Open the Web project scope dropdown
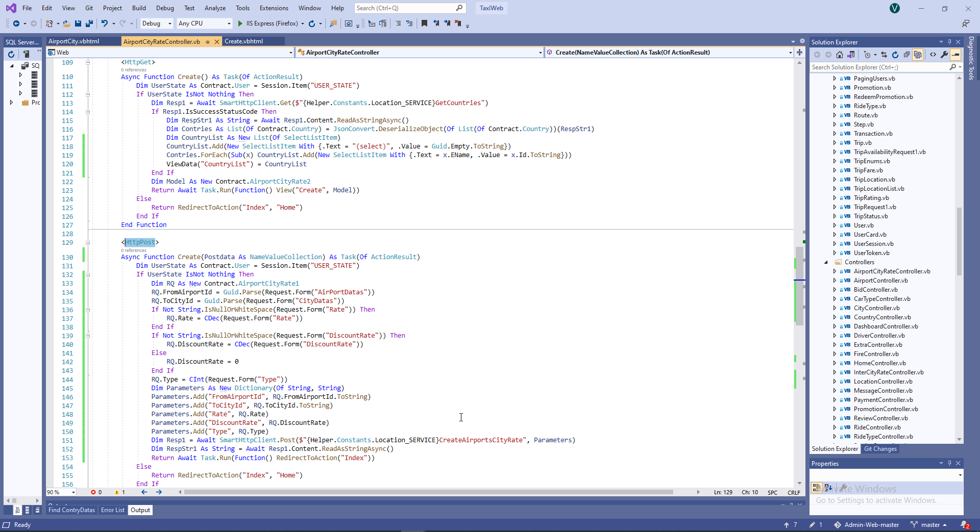This screenshot has width=980, height=532. pyautogui.click(x=170, y=53)
